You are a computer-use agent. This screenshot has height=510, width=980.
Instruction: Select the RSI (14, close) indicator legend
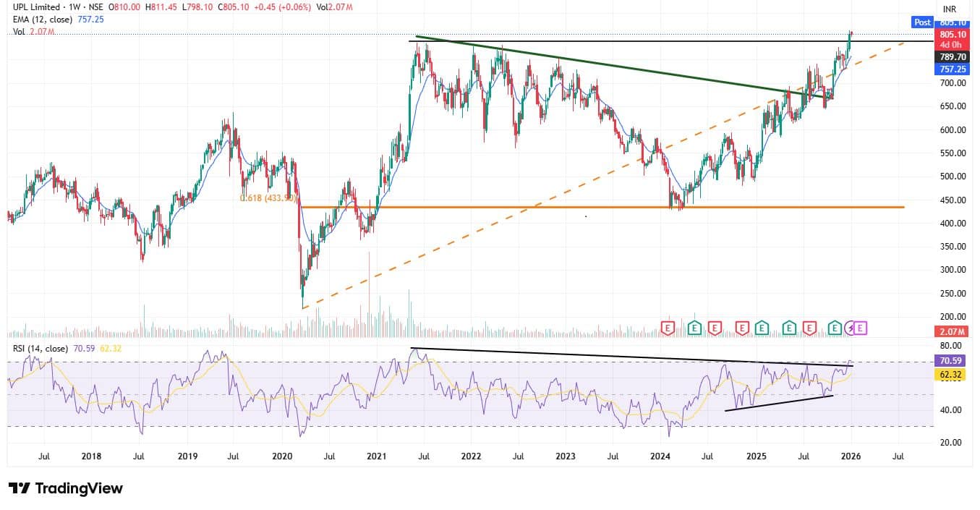pos(39,349)
